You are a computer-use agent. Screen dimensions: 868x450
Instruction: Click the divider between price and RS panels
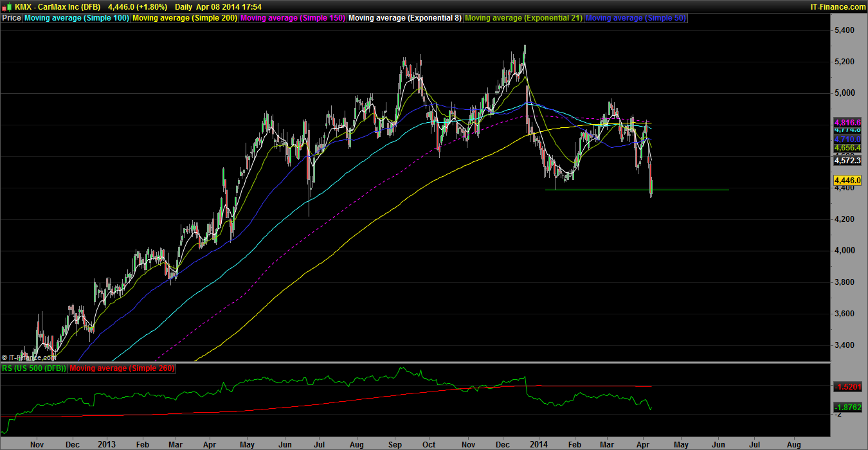411,363
